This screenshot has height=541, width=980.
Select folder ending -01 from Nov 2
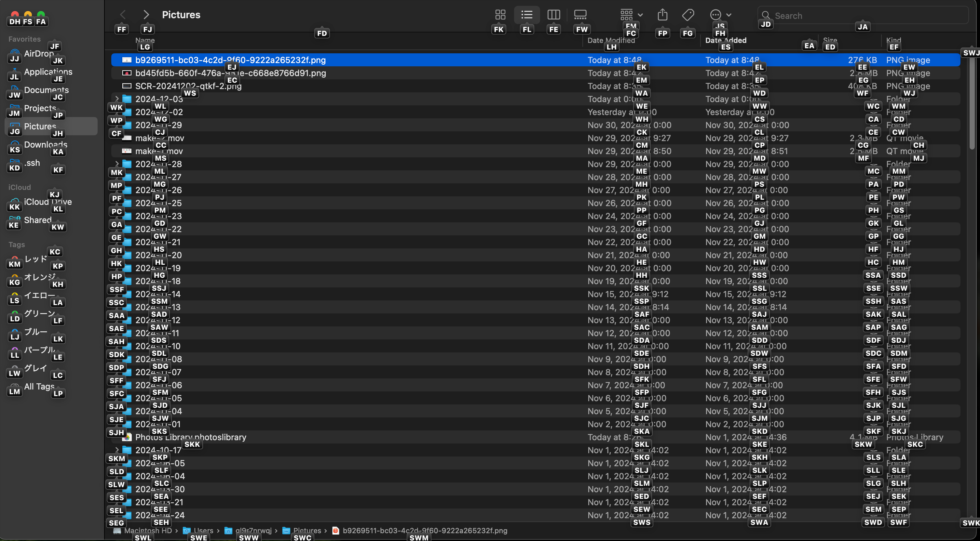[536, 424]
